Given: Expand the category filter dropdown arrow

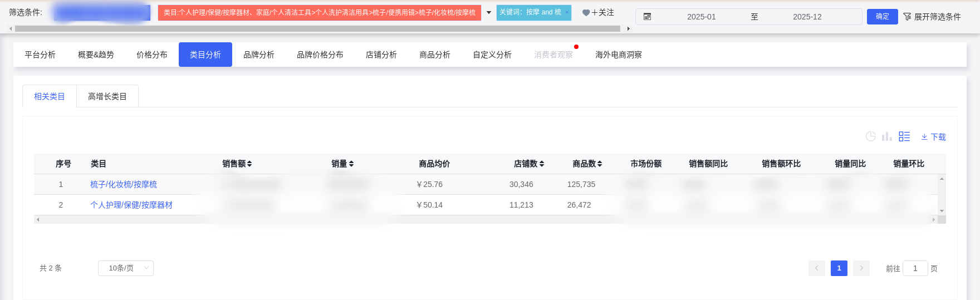Looking at the screenshot, I should point(489,13).
